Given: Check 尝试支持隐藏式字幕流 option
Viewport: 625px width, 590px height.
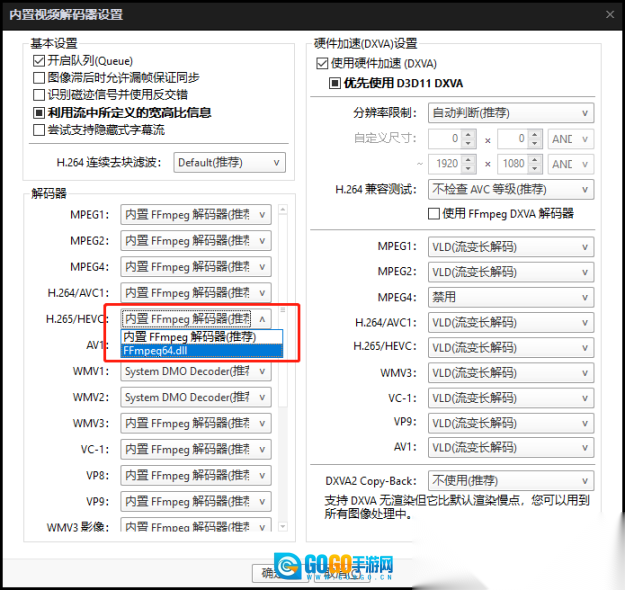Looking at the screenshot, I should [39, 130].
